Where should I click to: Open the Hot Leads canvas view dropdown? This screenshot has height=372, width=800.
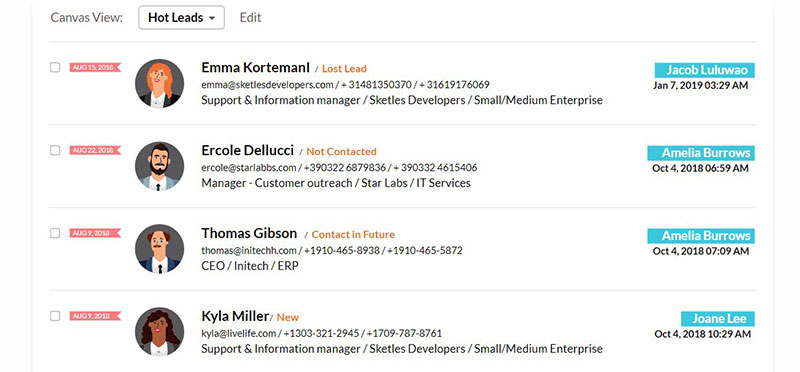[x=182, y=18]
